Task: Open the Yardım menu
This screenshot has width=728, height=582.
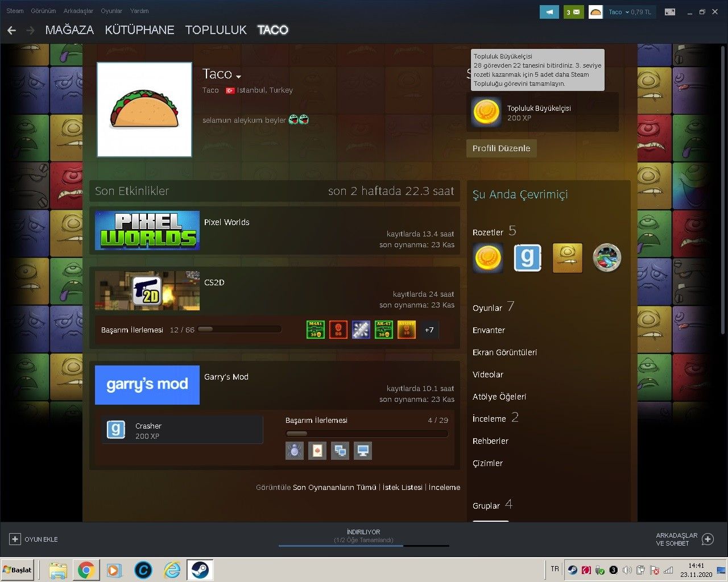Action: pyautogui.click(x=139, y=11)
